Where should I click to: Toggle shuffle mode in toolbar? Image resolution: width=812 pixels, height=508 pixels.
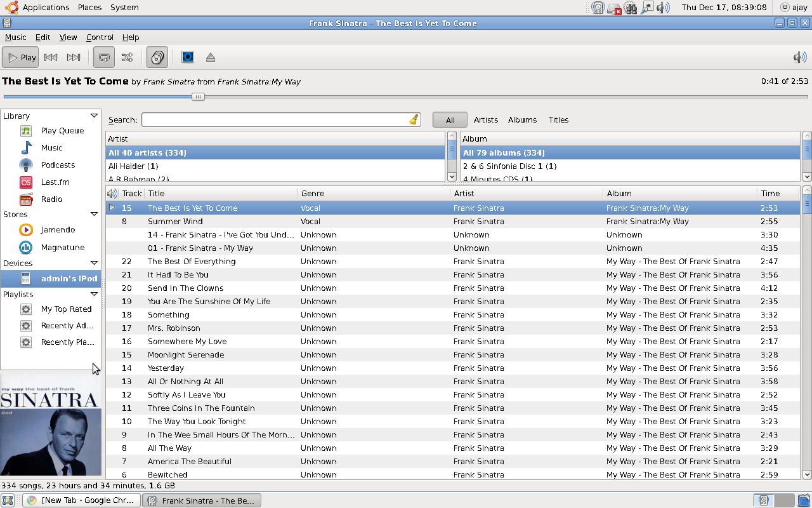127,57
